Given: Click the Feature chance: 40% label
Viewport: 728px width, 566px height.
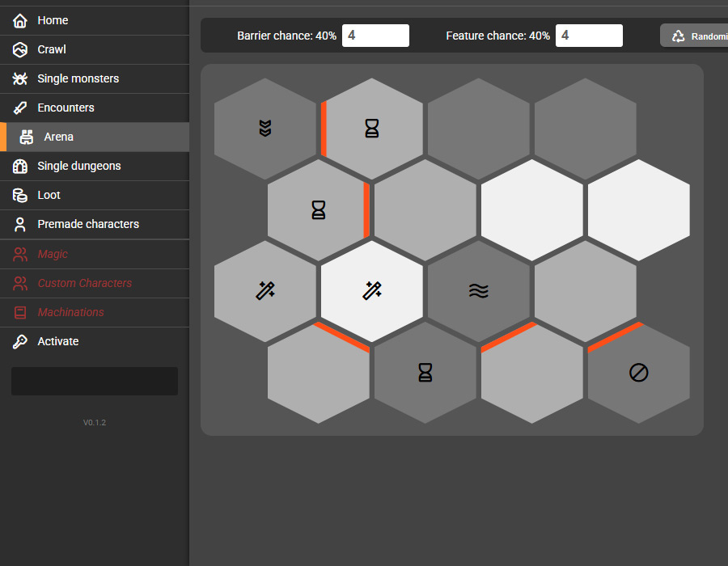Looking at the screenshot, I should point(497,36).
